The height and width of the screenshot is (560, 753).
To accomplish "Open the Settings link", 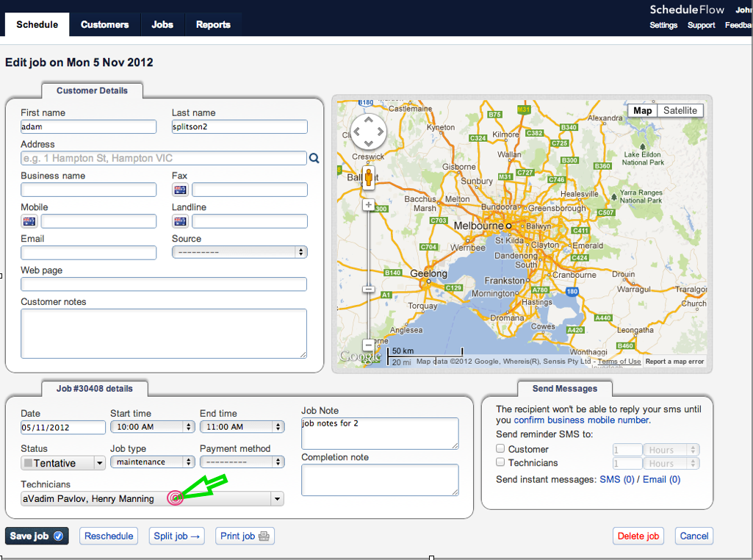I will pyautogui.click(x=663, y=25).
